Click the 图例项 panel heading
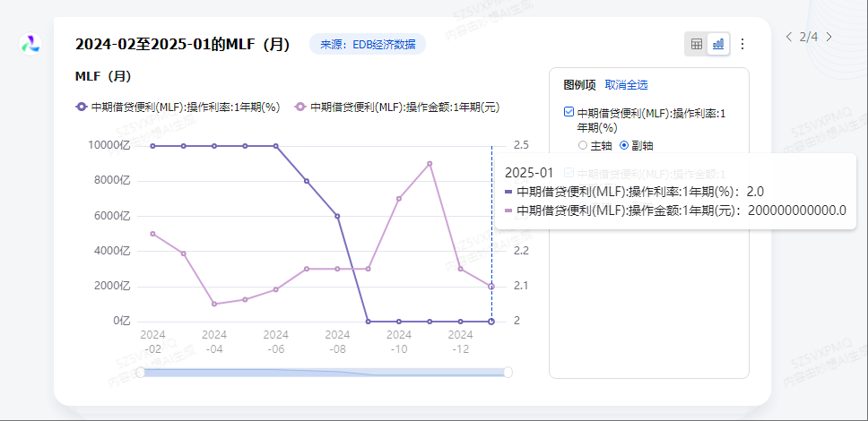This screenshot has width=868, height=421. 579,85
